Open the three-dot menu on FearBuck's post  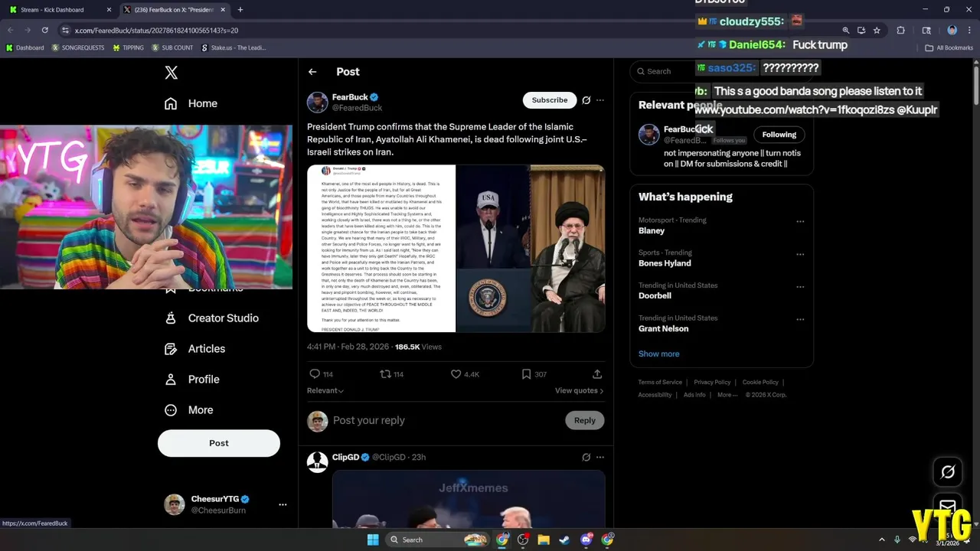(600, 100)
